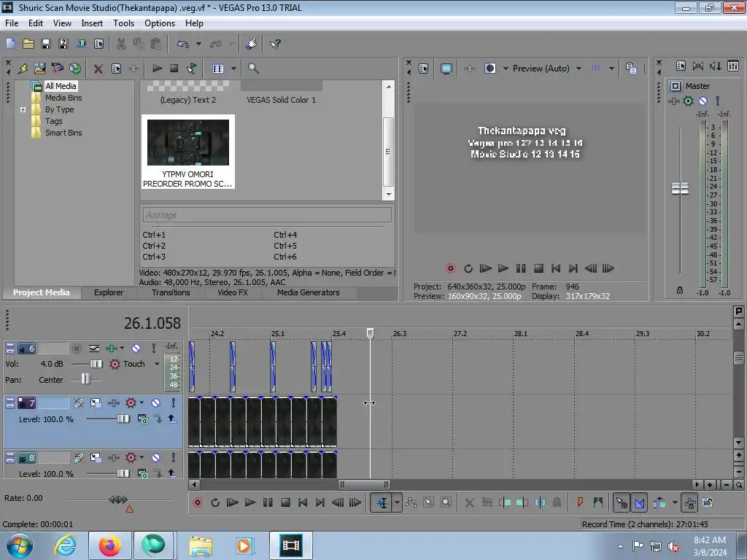Click Track Motion icon on track 7
747x560 pixels.
click(96, 403)
